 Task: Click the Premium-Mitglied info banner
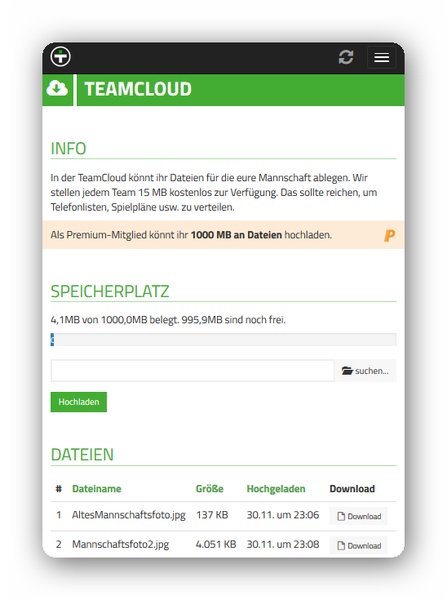click(224, 235)
